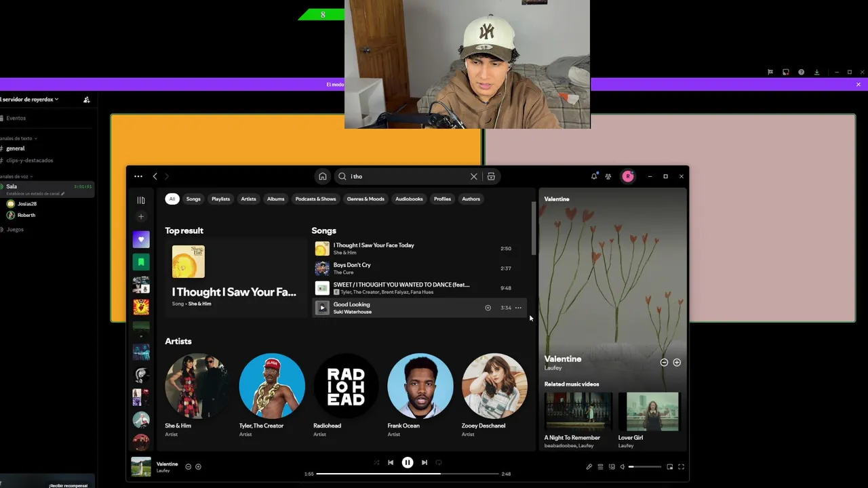Open Radiohead artist card

[346, 396]
